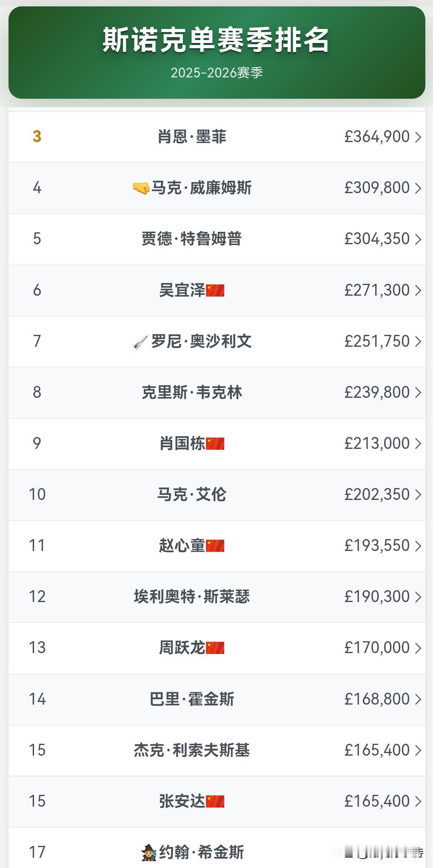Click the fist emoji beside 马克·威廉姆斯
The image size is (433, 868).
[141, 188]
